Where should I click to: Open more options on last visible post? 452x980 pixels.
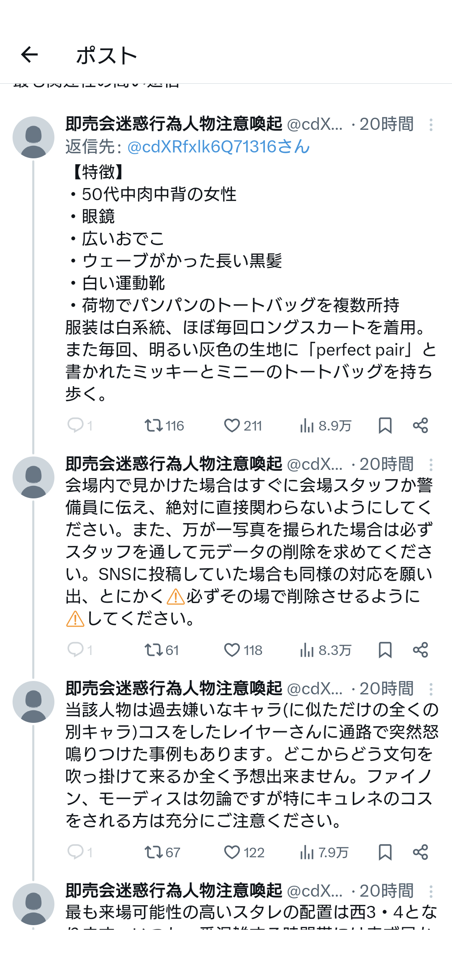pyautogui.click(x=431, y=892)
